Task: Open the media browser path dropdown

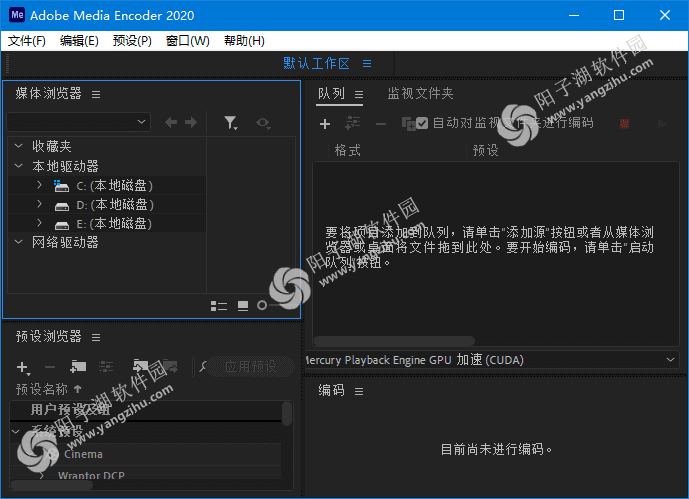Action: click(79, 122)
